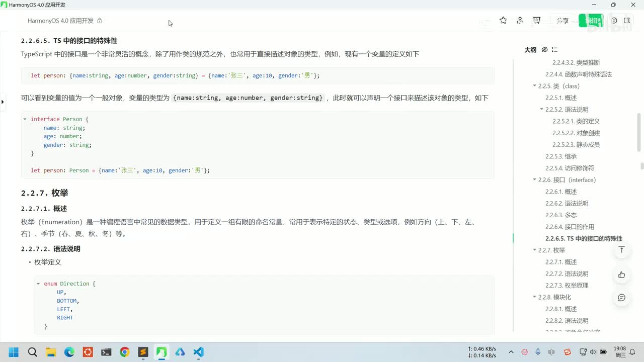644x362 pixels.
Task: Select 2.2.6.4. 接口的作用 in outline
Action: pos(570,227)
